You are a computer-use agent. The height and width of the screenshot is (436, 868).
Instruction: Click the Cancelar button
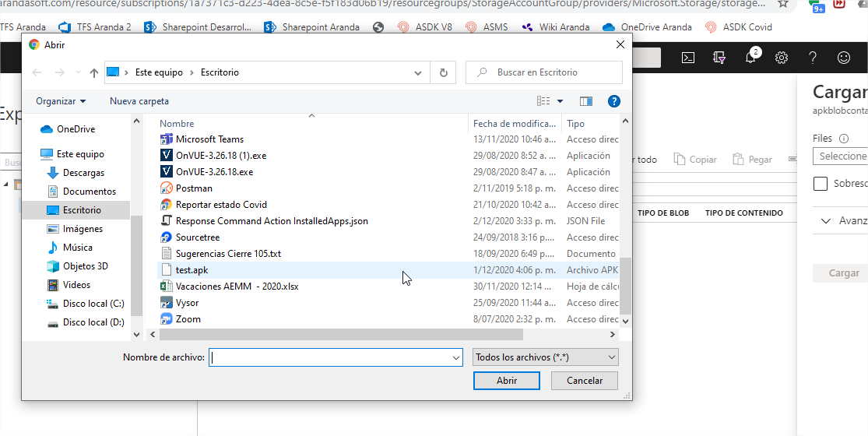coord(585,381)
